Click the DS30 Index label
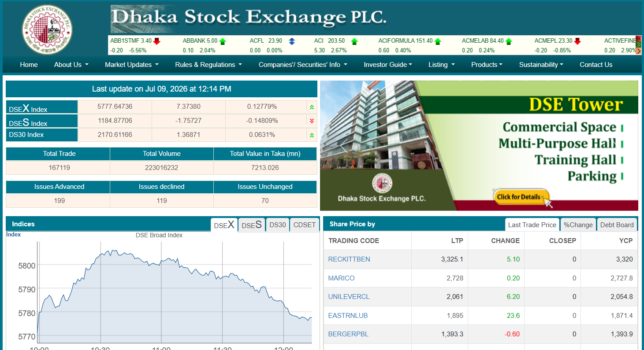The height and width of the screenshot is (350, 644). pyautogui.click(x=26, y=135)
